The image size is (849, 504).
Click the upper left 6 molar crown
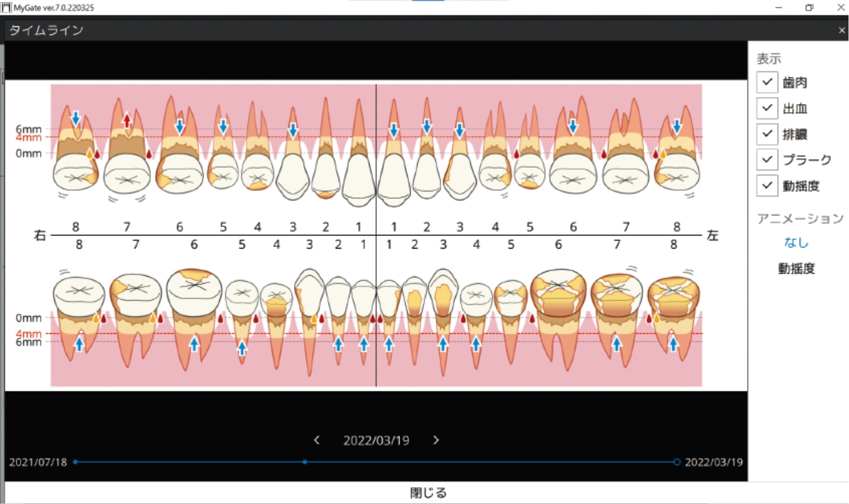pos(572,175)
